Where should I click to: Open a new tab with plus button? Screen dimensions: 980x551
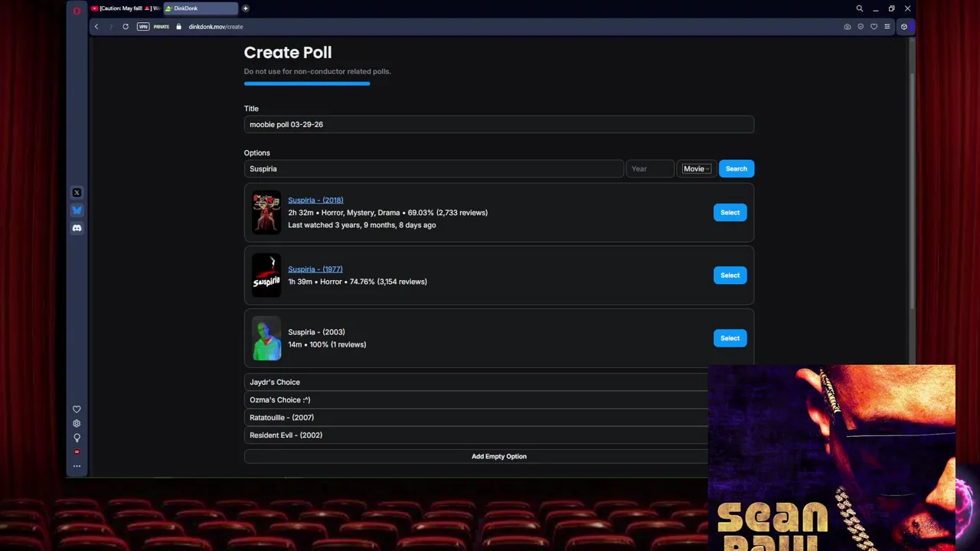(x=246, y=8)
